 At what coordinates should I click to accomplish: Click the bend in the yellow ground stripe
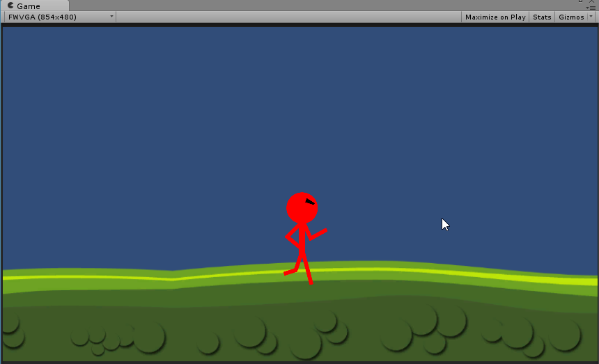click(173, 279)
